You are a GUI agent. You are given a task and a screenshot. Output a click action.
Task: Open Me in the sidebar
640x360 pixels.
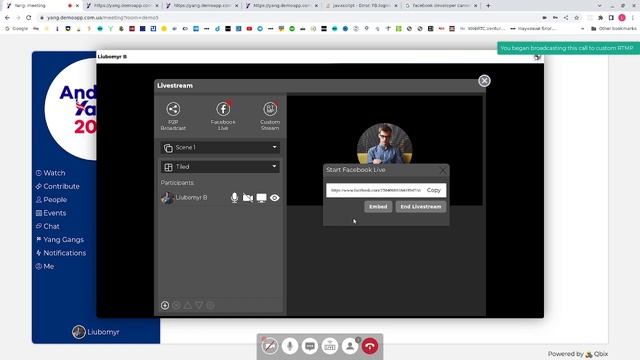coord(45,266)
